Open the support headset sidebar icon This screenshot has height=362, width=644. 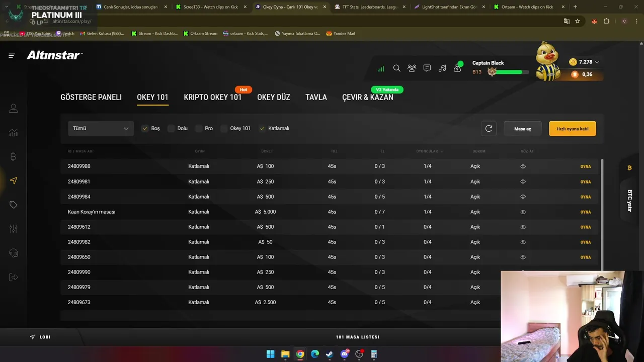(x=14, y=253)
